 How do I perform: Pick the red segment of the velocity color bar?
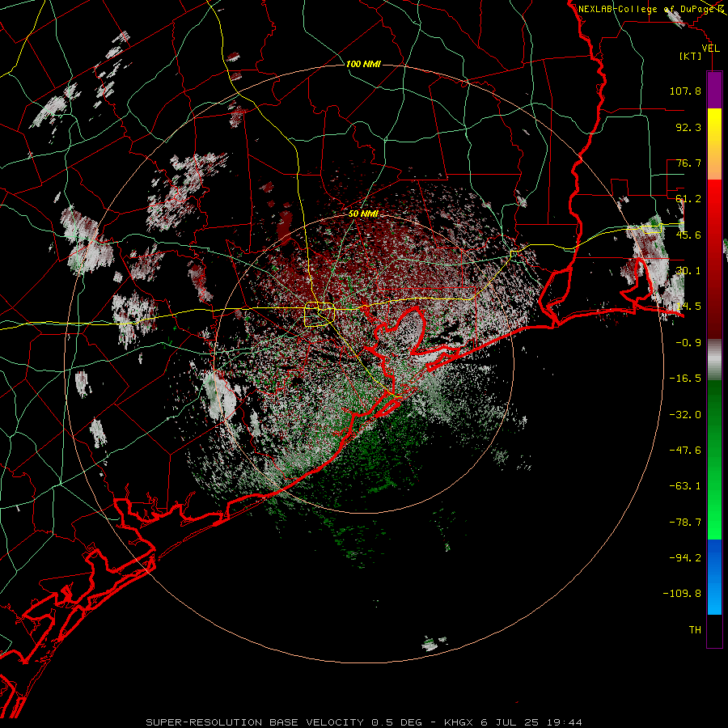(714, 259)
